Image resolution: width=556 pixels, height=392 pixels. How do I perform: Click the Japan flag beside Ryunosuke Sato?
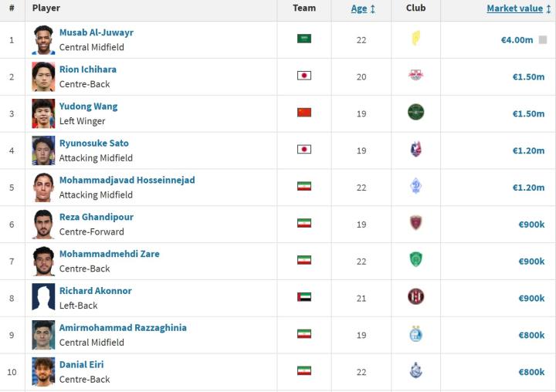point(304,150)
